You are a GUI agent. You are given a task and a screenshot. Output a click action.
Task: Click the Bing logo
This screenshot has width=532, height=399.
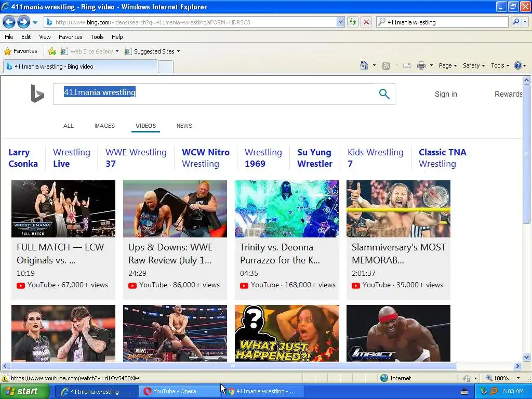[x=37, y=94]
